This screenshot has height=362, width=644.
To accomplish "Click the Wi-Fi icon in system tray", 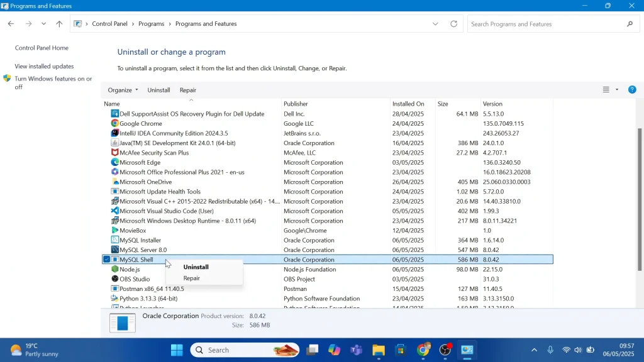I will pos(566,349).
